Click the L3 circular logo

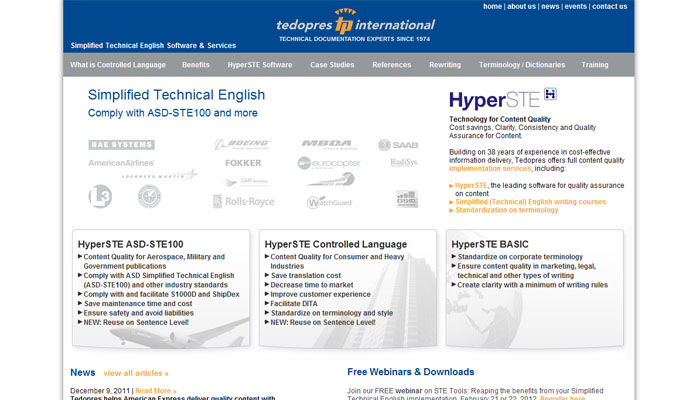pyautogui.click(x=100, y=196)
